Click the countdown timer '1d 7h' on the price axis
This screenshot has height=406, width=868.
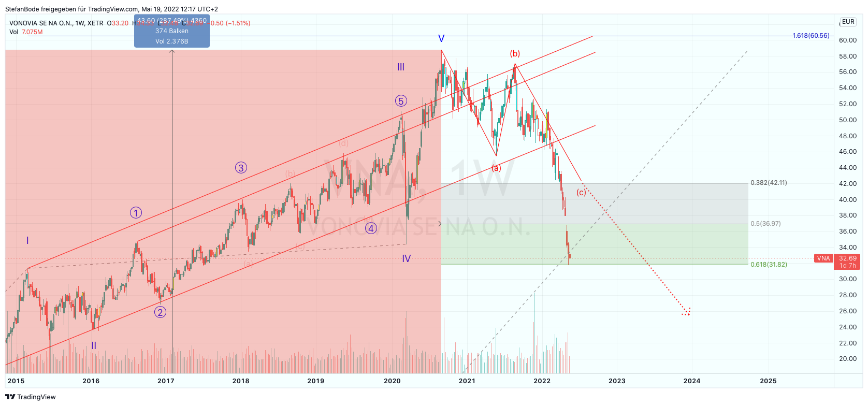[x=848, y=266]
